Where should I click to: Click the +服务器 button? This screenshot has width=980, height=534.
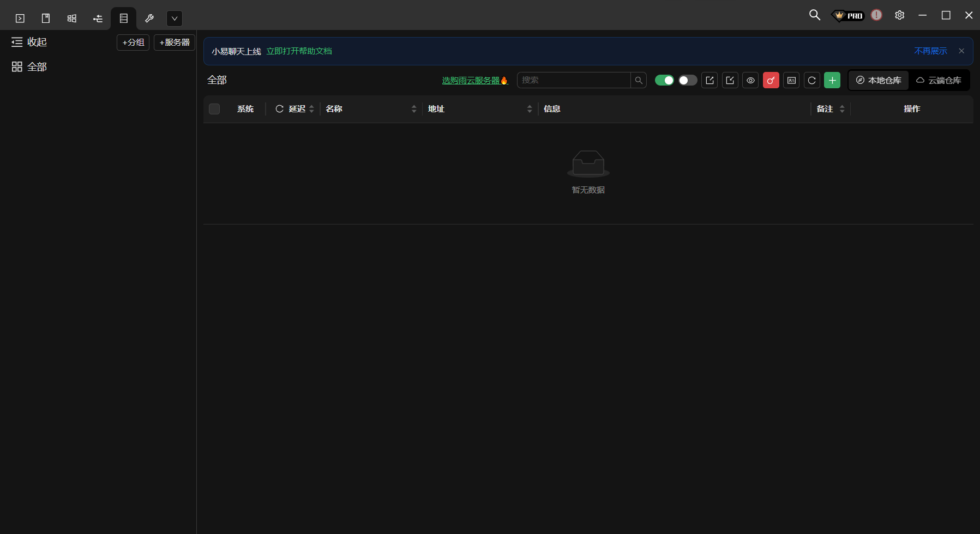[175, 43]
